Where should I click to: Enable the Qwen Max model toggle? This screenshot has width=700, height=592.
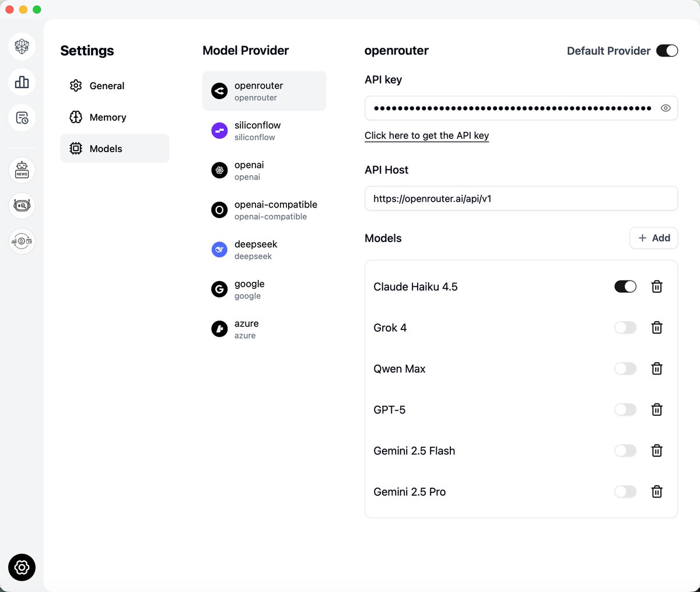[x=625, y=369]
